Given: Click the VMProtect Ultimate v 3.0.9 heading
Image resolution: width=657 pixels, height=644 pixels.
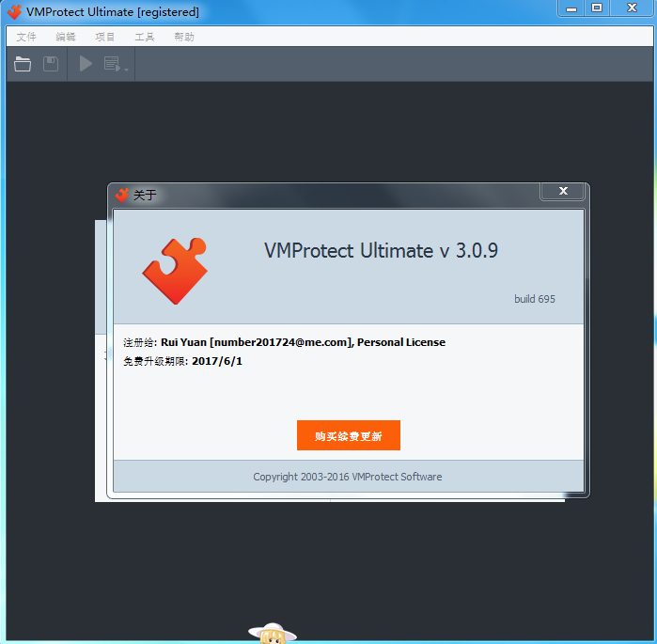Looking at the screenshot, I should coord(381,251).
